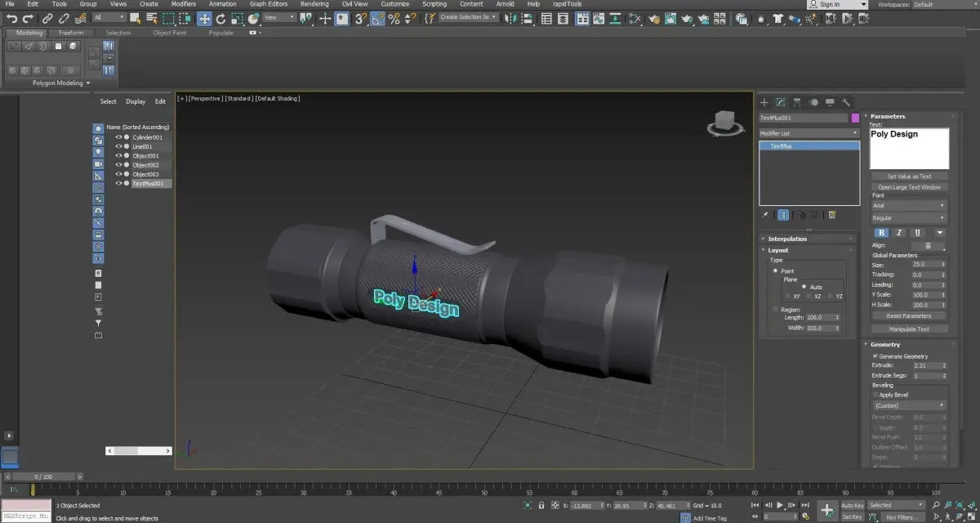Click the Undo arrow icon
The width and height of the screenshot is (980, 523).
coord(12,19)
